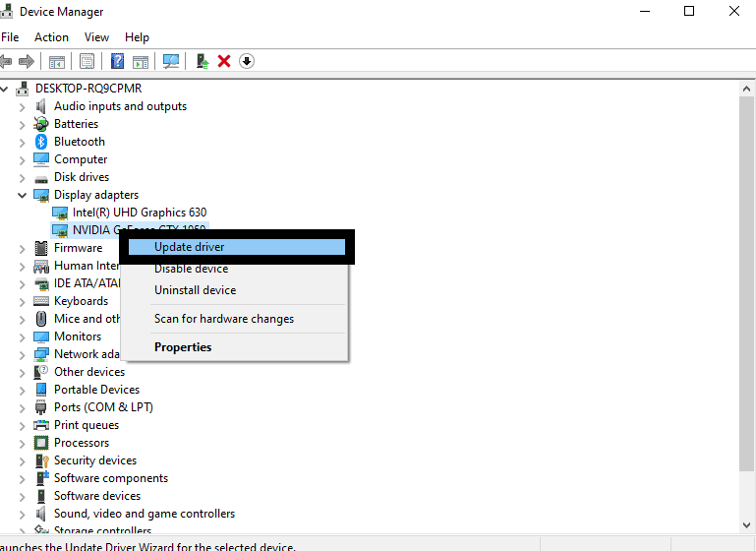Select the Other devices tree label

[x=89, y=372]
